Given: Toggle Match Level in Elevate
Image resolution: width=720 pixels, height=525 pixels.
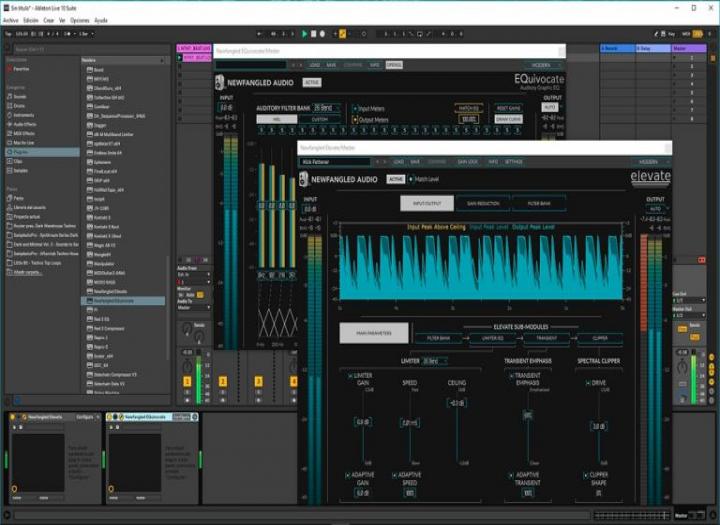Looking at the screenshot, I should pyautogui.click(x=411, y=179).
